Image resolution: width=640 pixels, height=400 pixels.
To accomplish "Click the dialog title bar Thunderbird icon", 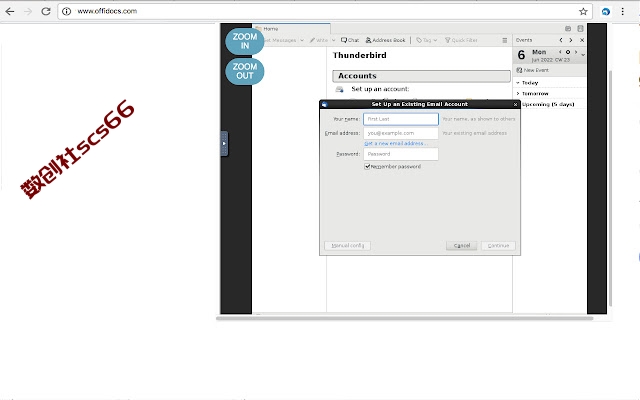I will [x=324, y=104].
